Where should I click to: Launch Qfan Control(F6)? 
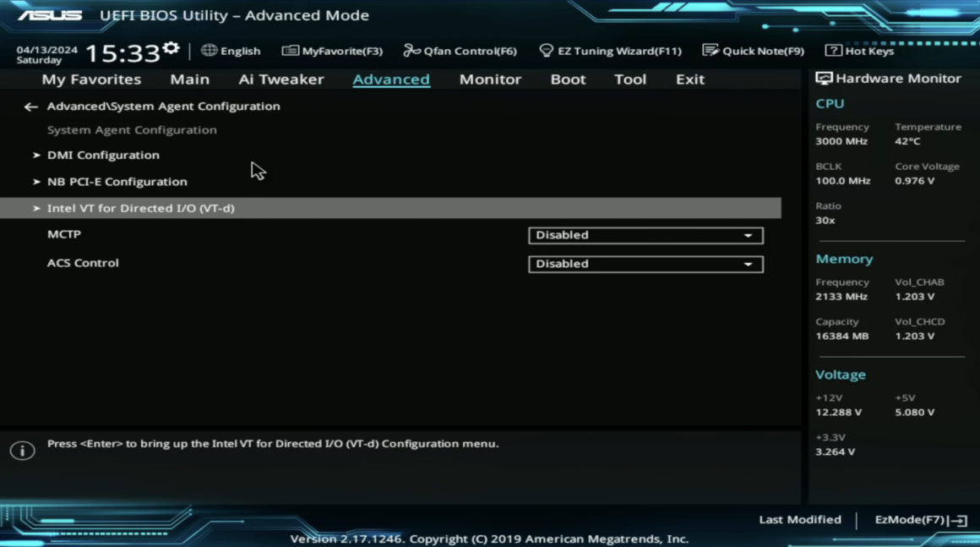coord(460,51)
